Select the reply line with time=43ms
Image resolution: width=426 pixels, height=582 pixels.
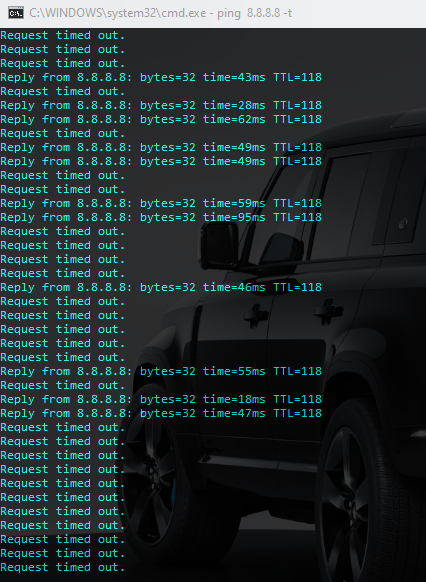(x=161, y=77)
